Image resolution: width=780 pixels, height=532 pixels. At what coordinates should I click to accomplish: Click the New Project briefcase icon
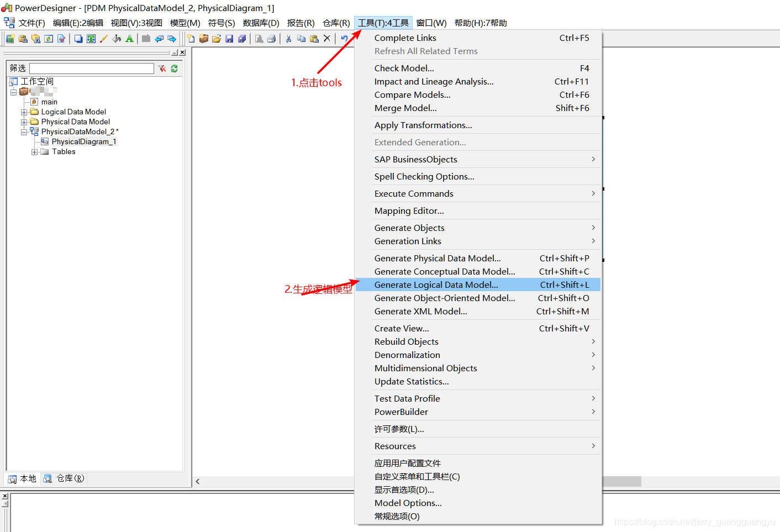coord(204,39)
